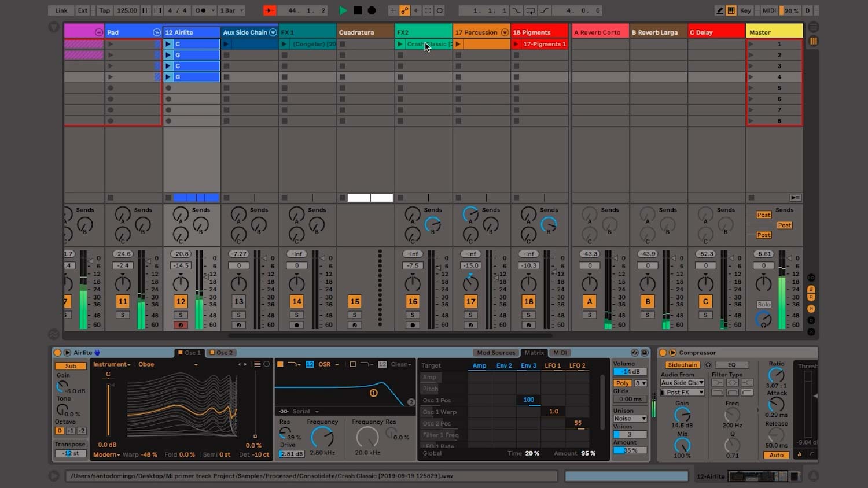The width and height of the screenshot is (868, 488).
Task: Select the Matrix tab
Action: 534,353
